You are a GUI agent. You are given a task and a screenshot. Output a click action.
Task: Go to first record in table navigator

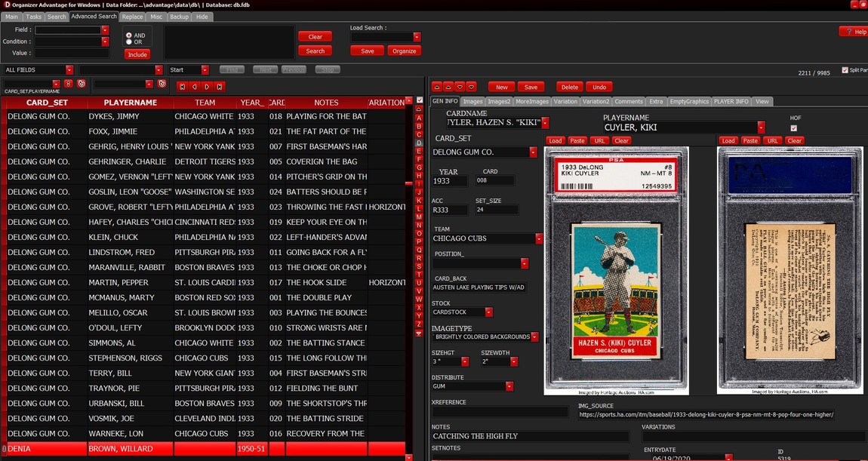(x=181, y=87)
